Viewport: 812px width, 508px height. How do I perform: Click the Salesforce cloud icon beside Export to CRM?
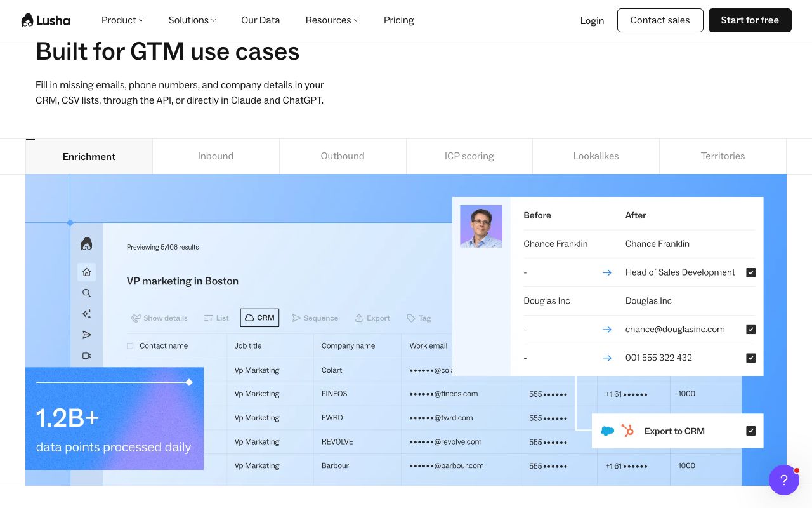[607, 431]
